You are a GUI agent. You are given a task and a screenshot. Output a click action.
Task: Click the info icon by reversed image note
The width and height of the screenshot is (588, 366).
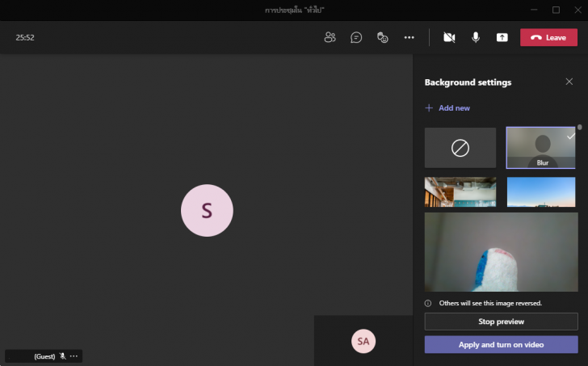coord(428,303)
